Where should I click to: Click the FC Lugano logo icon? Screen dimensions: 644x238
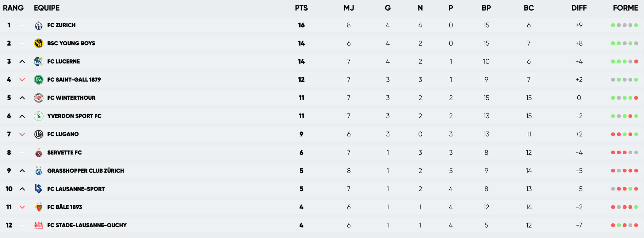pos(38,134)
